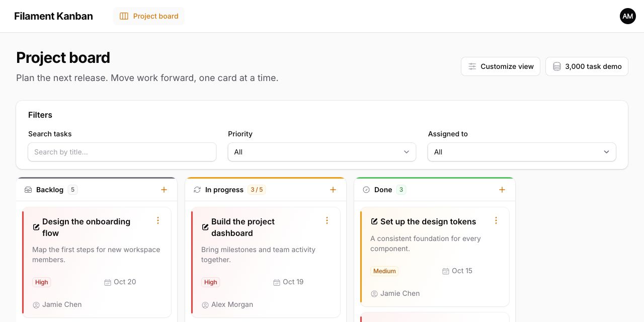This screenshot has width=644, height=322.
Task: Open options menu for Design the onboarding flow
Action: 158,220
